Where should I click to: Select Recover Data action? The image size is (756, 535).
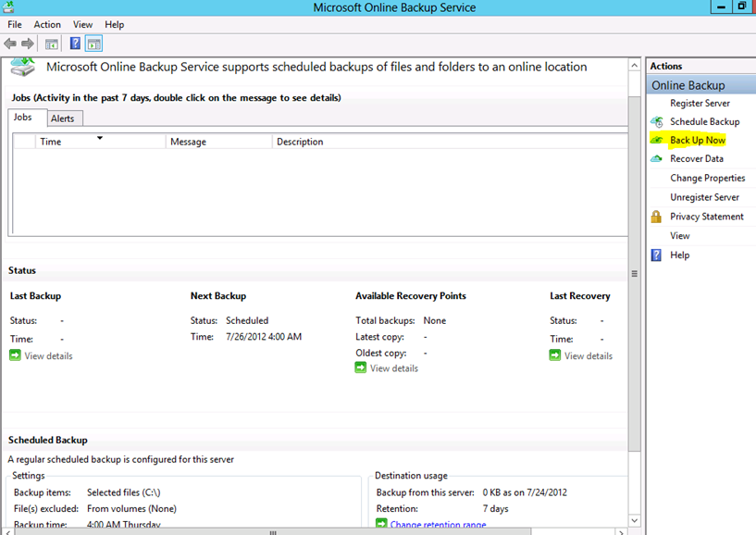coord(696,158)
